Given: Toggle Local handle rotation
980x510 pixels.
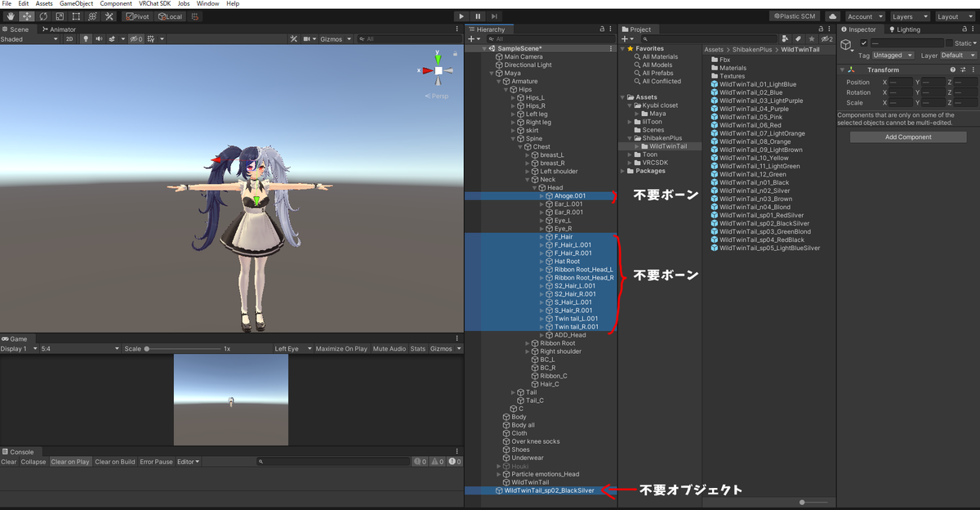Looking at the screenshot, I should [x=170, y=16].
